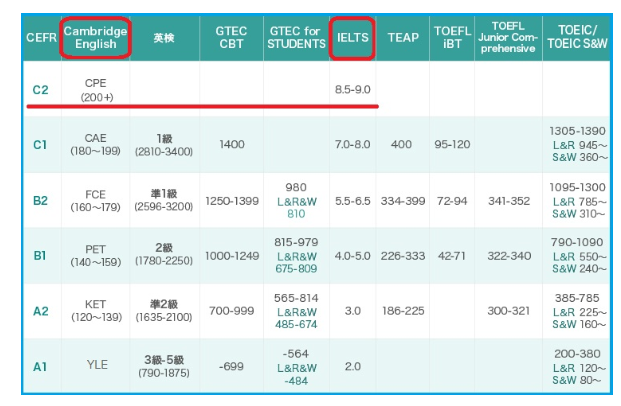Select the B1 level row label
The width and height of the screenshot is (621, 406).
pyautogui.click(x=40, y=256)
